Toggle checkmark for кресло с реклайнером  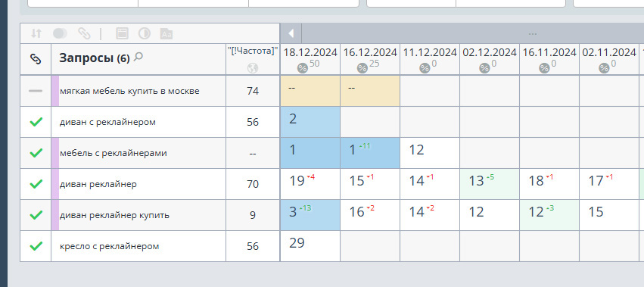pyautogui.click(x=36, y=246)
